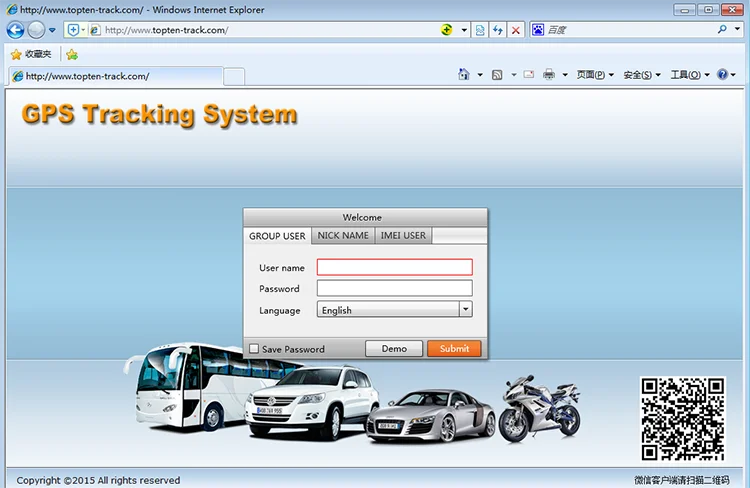Click the QR code image

pyautogui.click(x=683, y=419)
